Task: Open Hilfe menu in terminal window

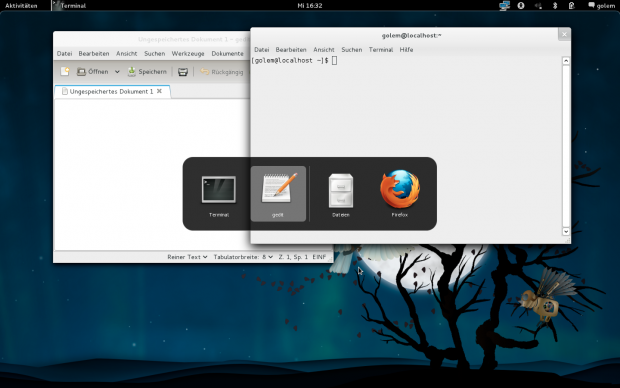Action: (x=406, y=49)
